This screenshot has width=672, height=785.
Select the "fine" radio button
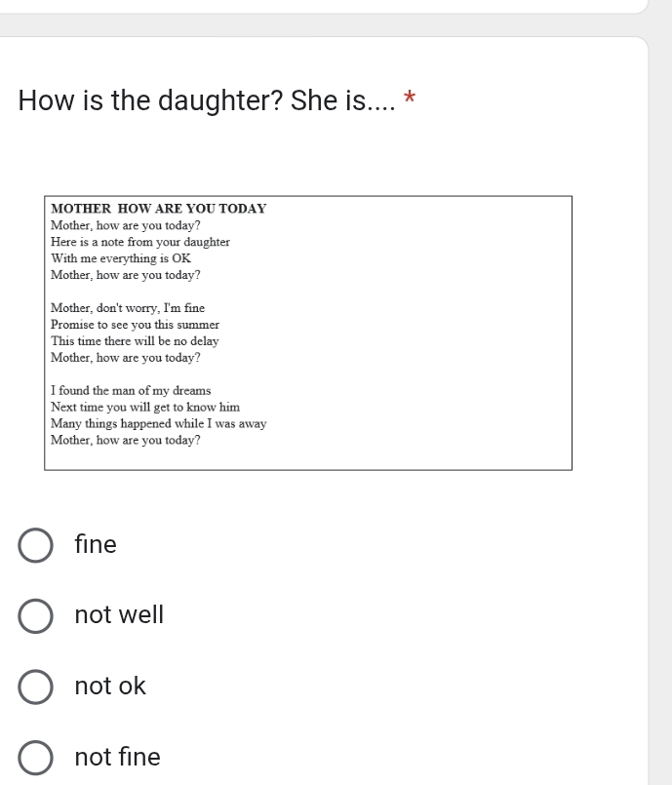coord(35,545)
